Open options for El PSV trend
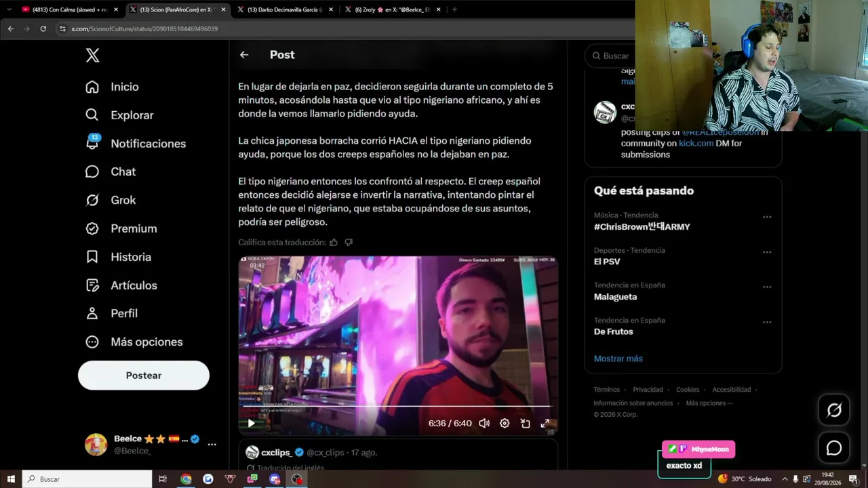The image size is (868, 488). (767, 252)
